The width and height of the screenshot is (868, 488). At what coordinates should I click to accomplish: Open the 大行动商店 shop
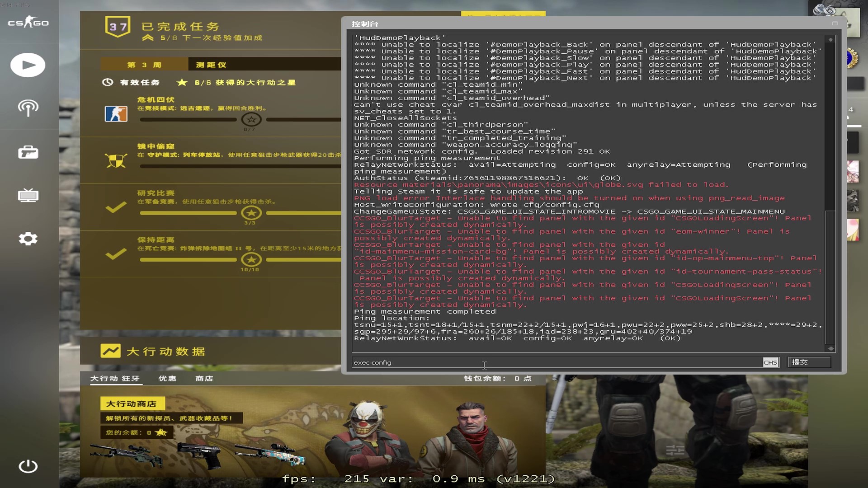click(x=132, y=403)
